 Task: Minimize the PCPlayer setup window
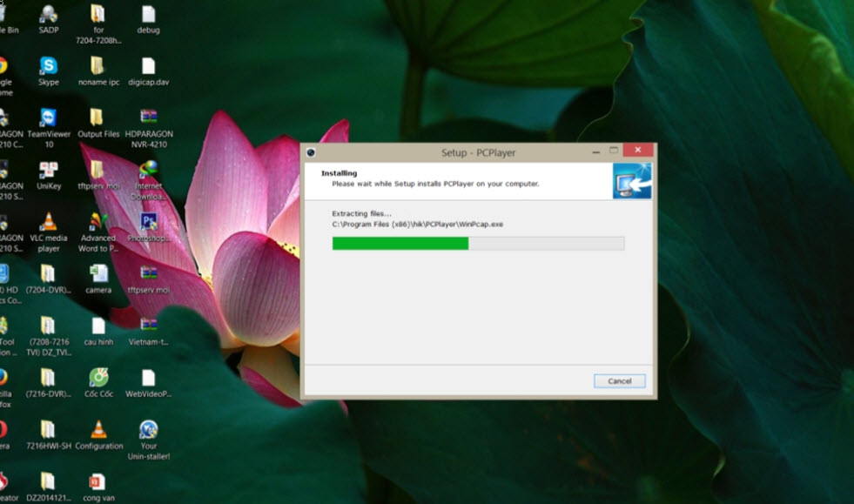(592, 151)
